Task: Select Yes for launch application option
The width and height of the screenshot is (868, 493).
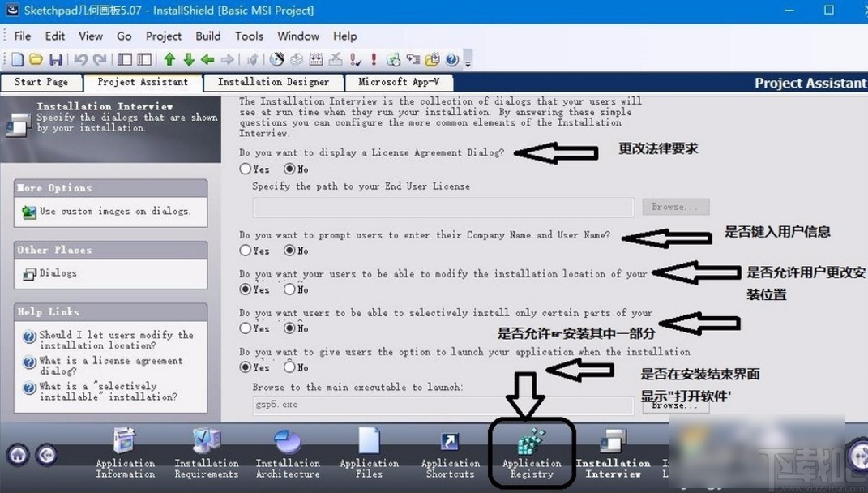Action: pos(246,367)
